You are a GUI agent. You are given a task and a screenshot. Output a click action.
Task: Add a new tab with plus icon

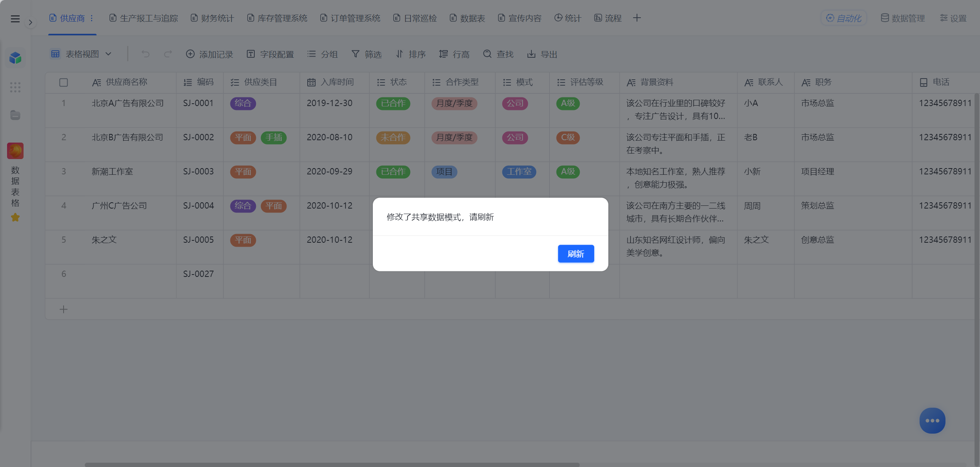point(637,18)
